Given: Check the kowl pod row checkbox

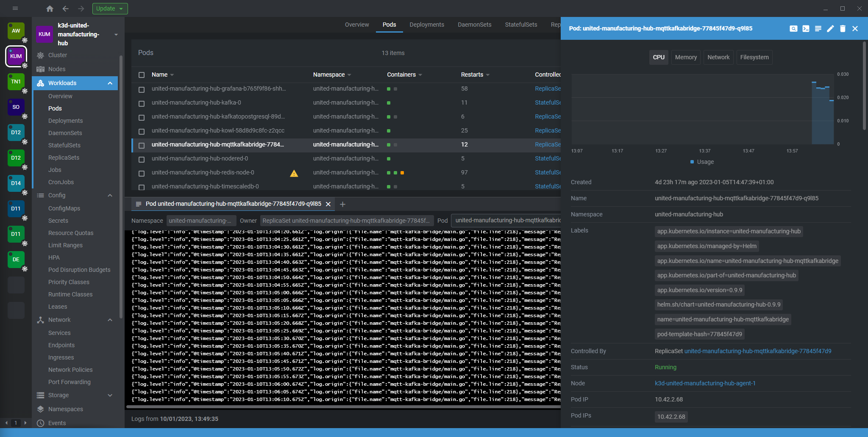Looking at the screenshot, I should point(142,131).
